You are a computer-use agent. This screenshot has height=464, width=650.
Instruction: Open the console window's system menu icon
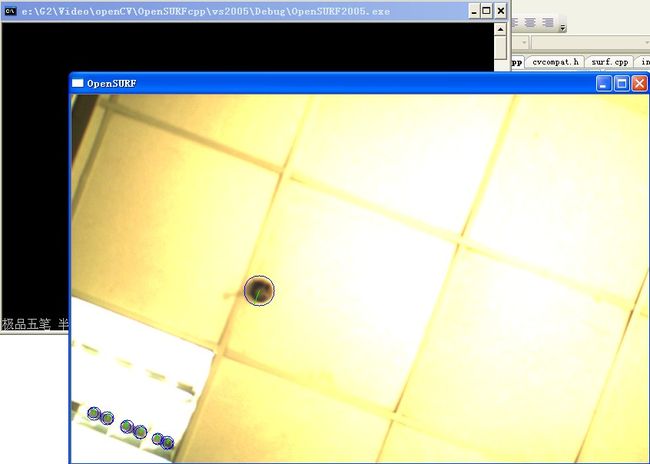[10, 11]
